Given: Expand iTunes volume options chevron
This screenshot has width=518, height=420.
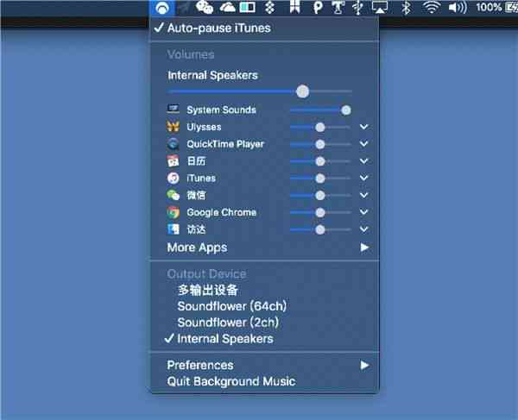Looking at the screenshot, I should tap(363, 178).
